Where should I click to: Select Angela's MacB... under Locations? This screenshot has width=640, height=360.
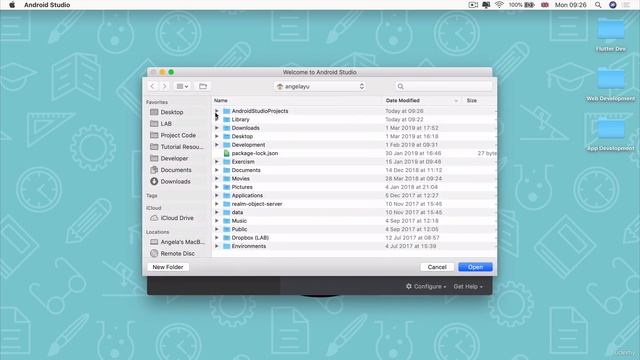pyautogui.click(x=182, y=242)
